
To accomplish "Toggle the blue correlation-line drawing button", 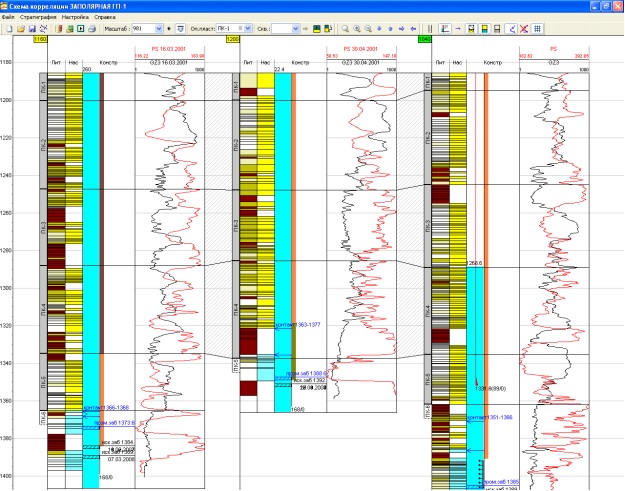I will point(511,29).
